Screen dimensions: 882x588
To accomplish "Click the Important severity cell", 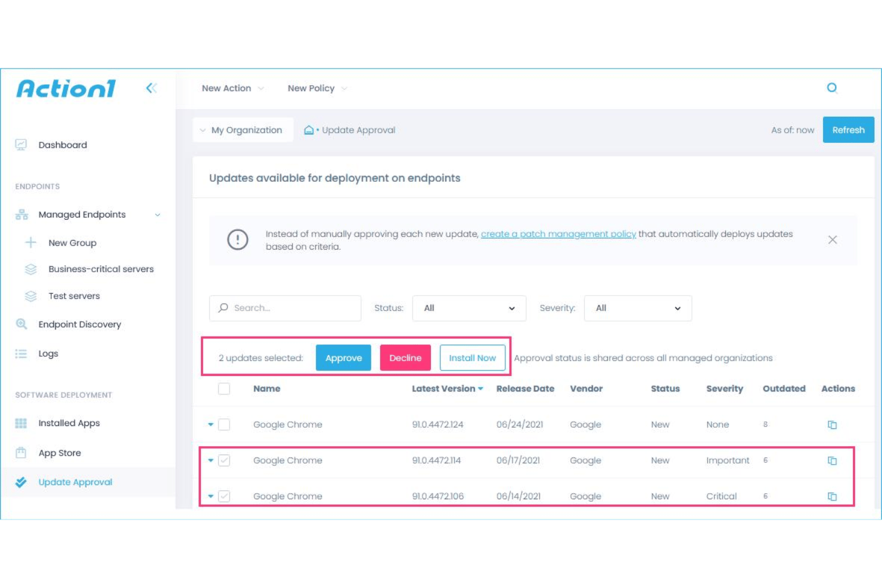I will (x=728, y=461).
